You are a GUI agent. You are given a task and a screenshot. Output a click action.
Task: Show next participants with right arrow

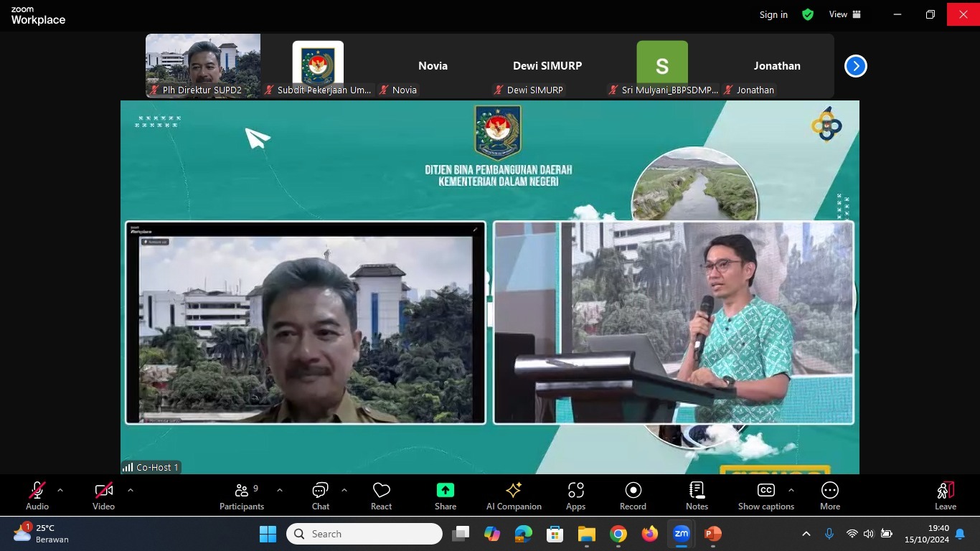click(855, 66)
